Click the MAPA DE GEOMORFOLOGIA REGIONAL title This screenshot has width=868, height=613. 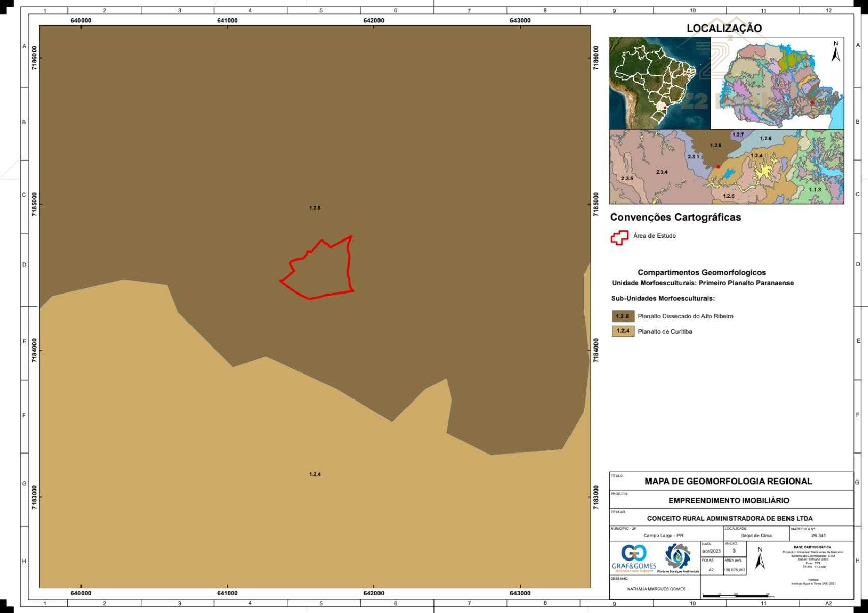(x=728, y=481)
